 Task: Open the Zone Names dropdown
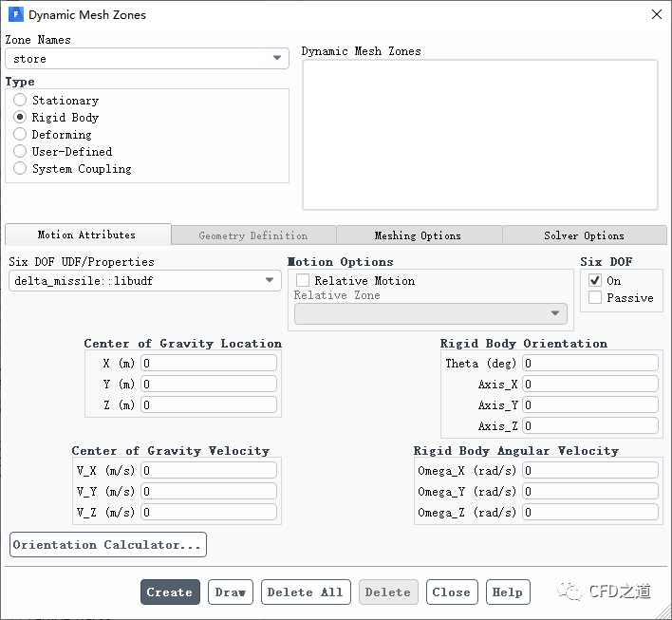coord(147,59)
